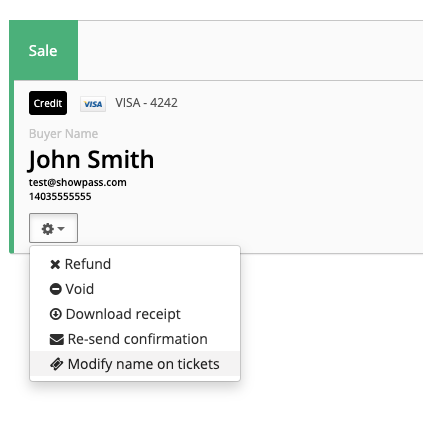The height and width of the screenshot is (423, 423).
Task: Collapse the dropdown via caret arrow
Action: [61, 229]
